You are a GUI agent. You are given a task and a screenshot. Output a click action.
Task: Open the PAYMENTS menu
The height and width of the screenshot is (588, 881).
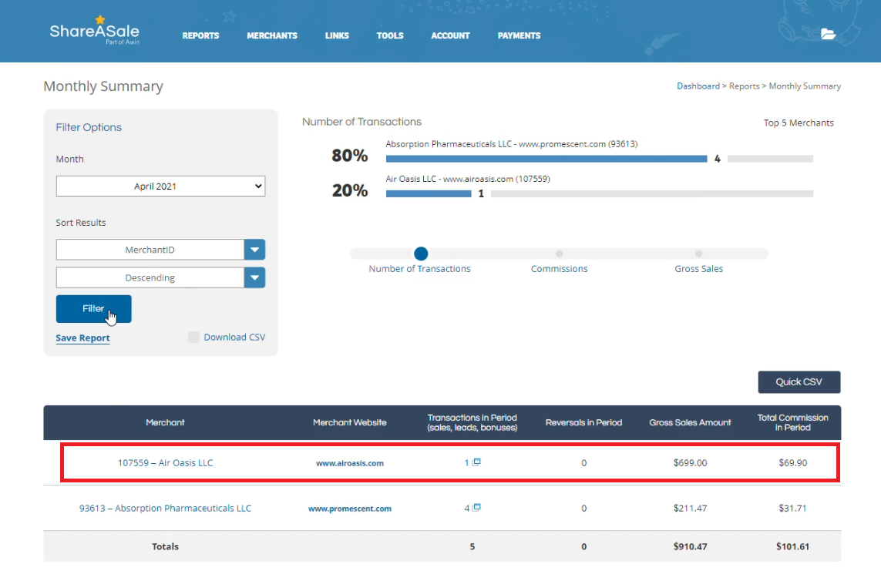[x=520, y=35]
